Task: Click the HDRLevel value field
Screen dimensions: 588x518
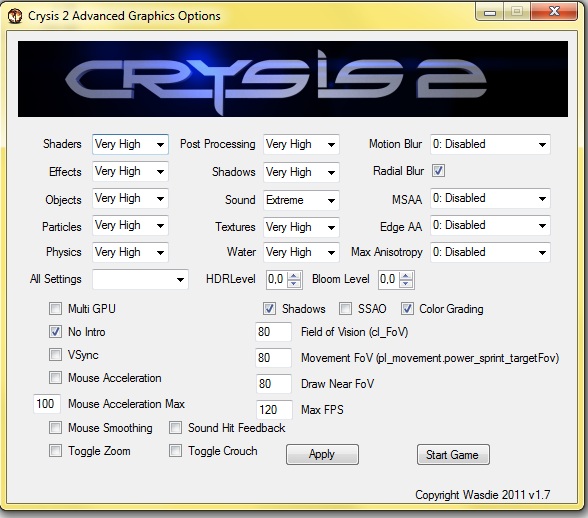Action: 277,279
